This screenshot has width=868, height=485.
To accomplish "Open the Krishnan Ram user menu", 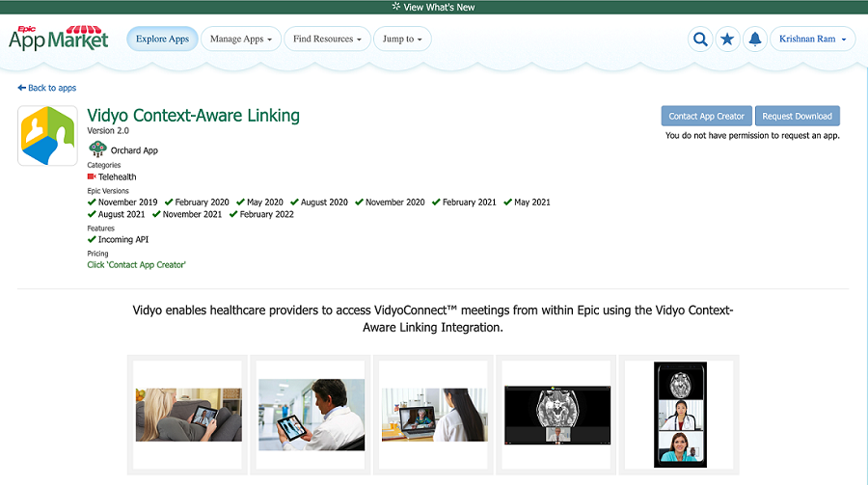I will point(813,39).
